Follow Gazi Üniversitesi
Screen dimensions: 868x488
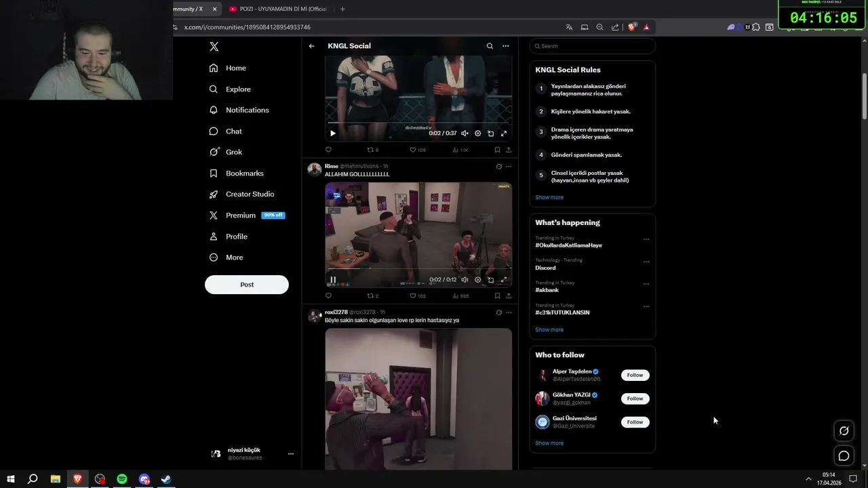click(635, 422)
